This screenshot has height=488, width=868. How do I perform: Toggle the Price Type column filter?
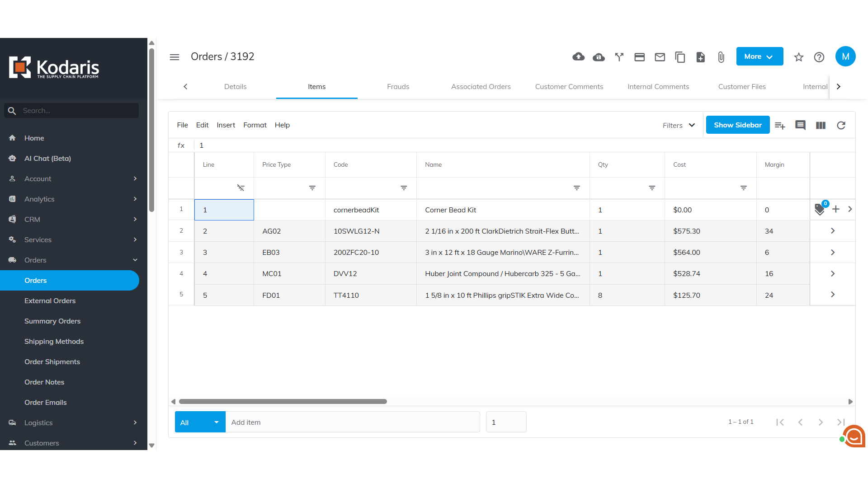pos(312,188)
